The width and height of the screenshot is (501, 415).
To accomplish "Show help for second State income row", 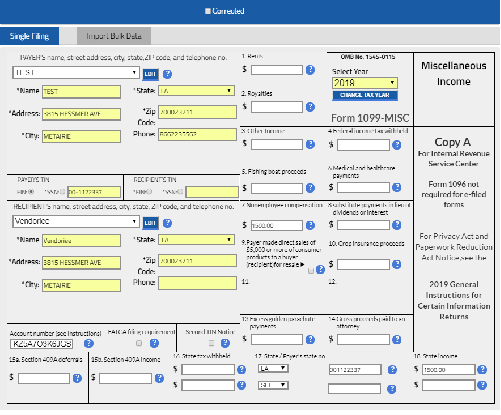I will pyautogui.click(x=482, y=385).
